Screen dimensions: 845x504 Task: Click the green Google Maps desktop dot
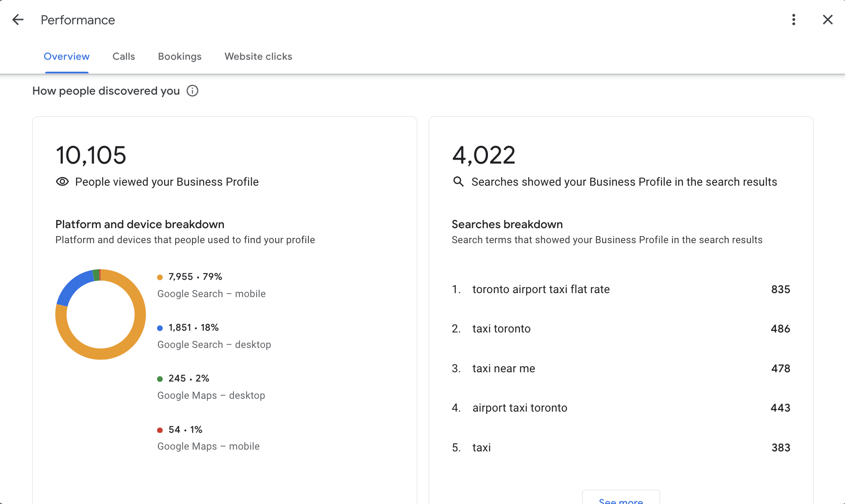160,379
